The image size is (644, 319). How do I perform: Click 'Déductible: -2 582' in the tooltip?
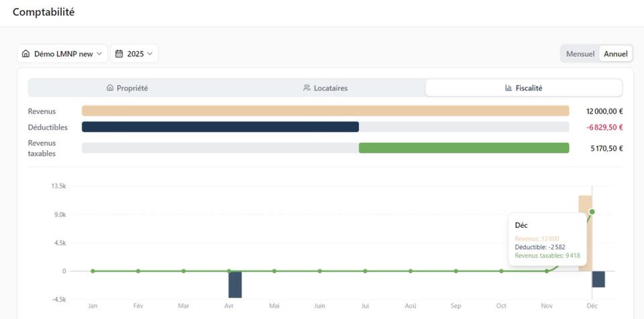pyautogui.click(x=539, y=247)
